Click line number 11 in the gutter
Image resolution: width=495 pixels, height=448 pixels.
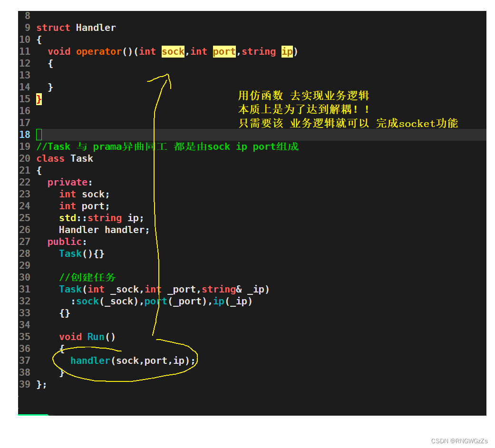point(25,51)
